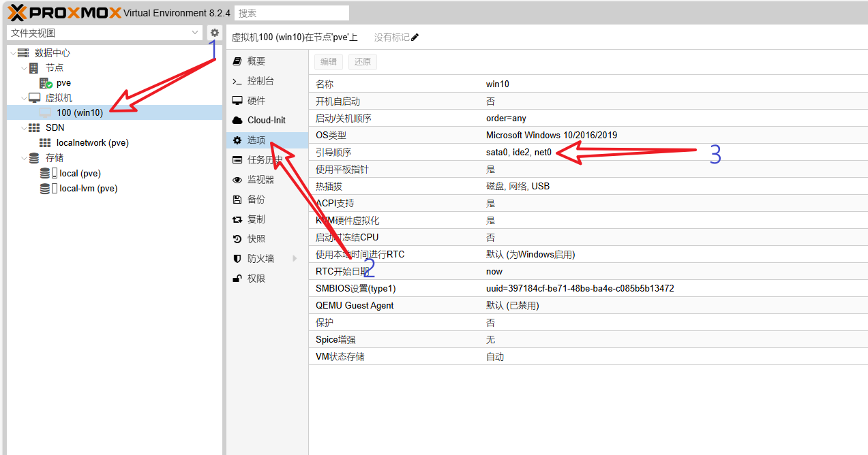Collapse the 数据中心 tree node

[x=14, y=53]
